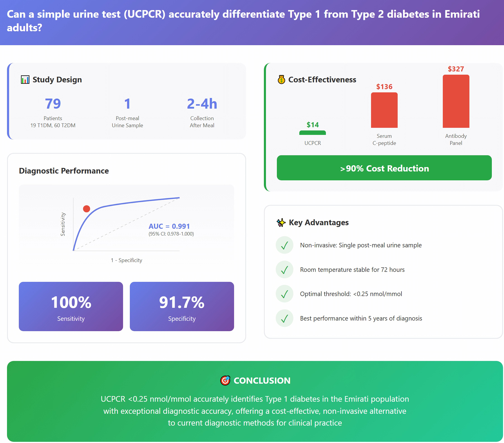Click the target icon beside CONCLUSION
Image resolution: width=504 pixels, height=443 pixels.
225,380
